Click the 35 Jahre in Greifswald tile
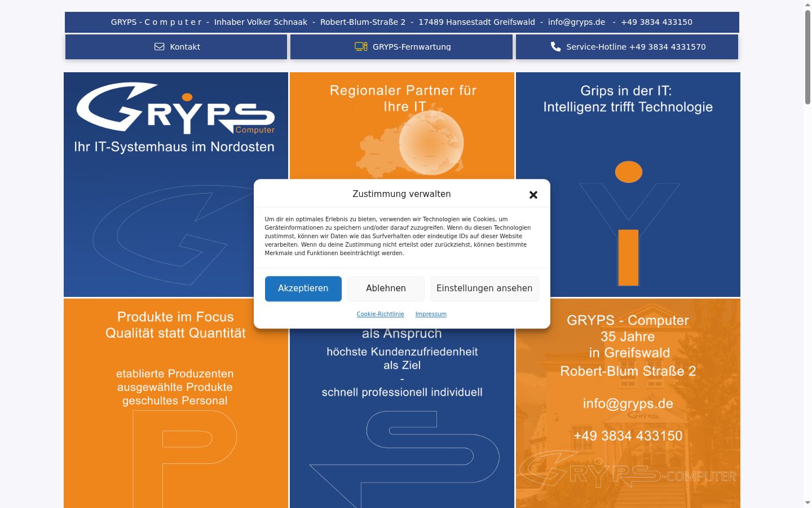Screen dimensions: 812x508 coord(628,403)
